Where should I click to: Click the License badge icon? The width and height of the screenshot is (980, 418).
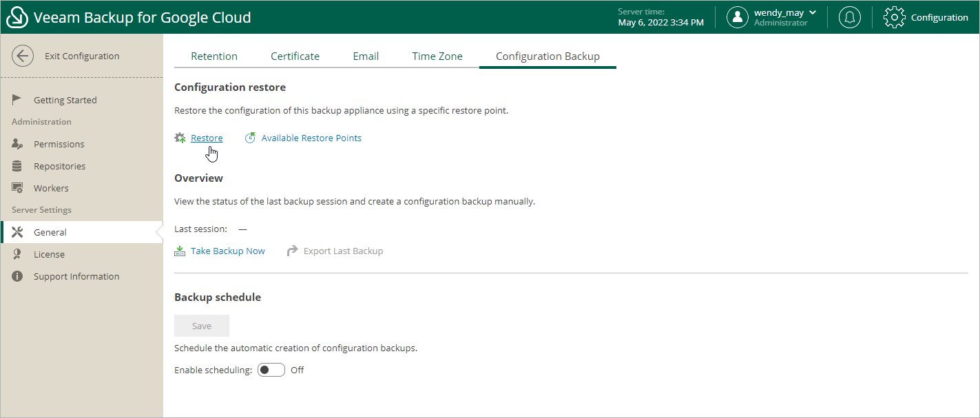click(17, 254)
